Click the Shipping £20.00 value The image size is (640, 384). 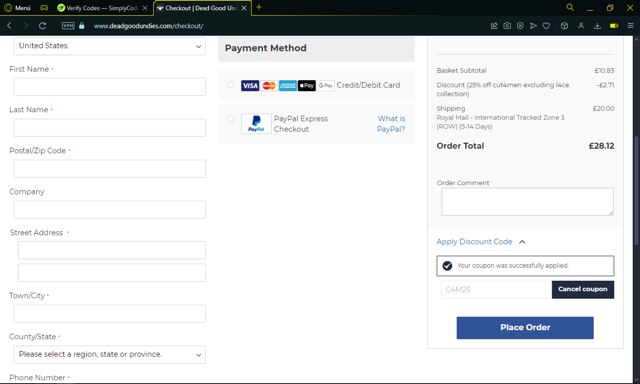(603, 109)
